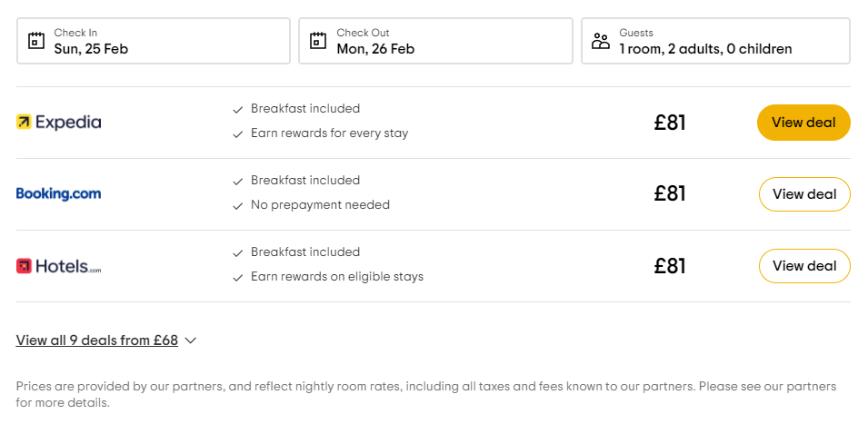Click the Guests people icon
The height and width of the screenshot is (424, 868).
(601, 41)
